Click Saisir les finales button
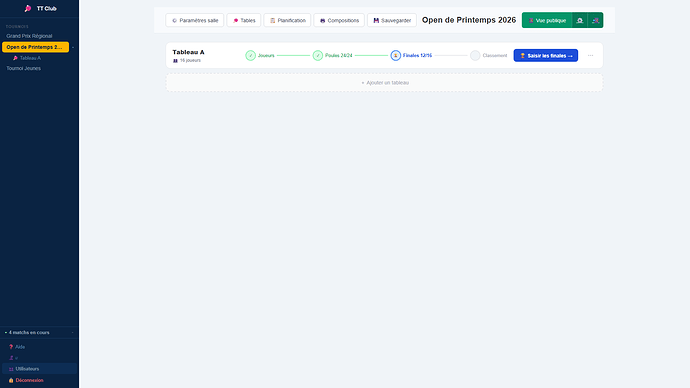The image size is (690, 388). pos(546,55)
